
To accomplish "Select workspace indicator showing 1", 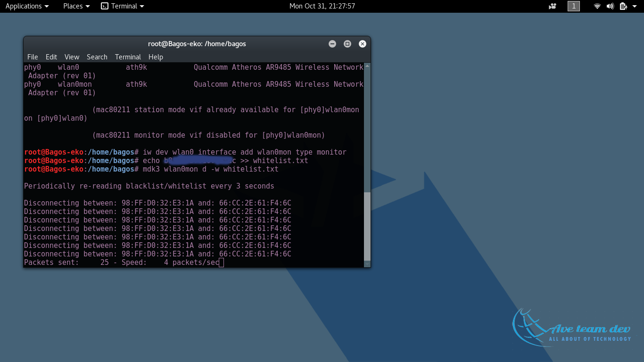I will point(573,6).
